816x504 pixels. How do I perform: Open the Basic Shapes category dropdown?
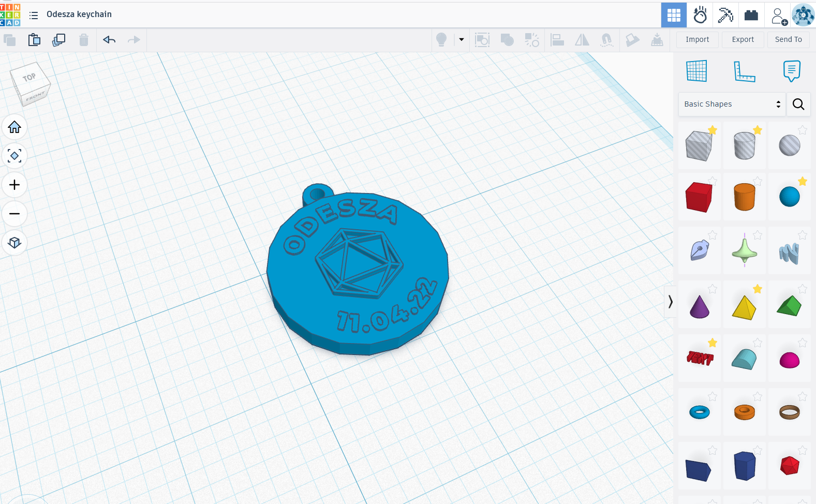(732, 105)
